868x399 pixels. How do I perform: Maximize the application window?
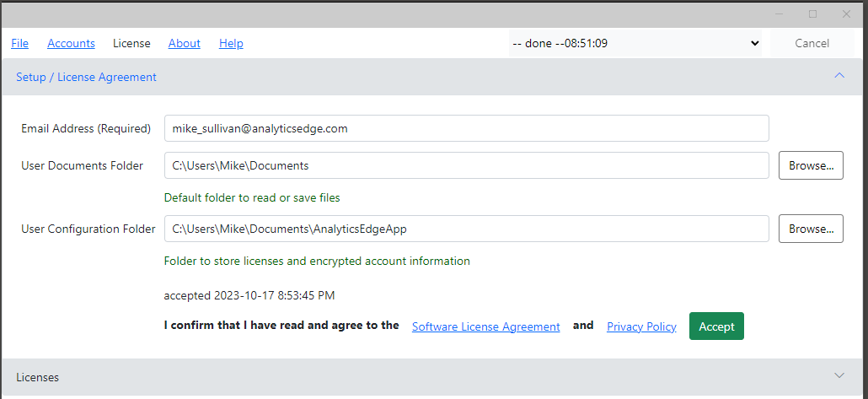point(812,14)
